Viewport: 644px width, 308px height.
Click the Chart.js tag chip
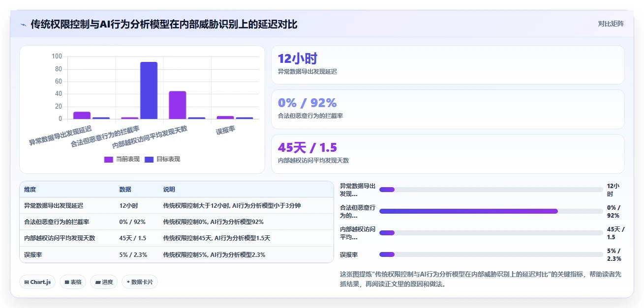pos(38,282)
